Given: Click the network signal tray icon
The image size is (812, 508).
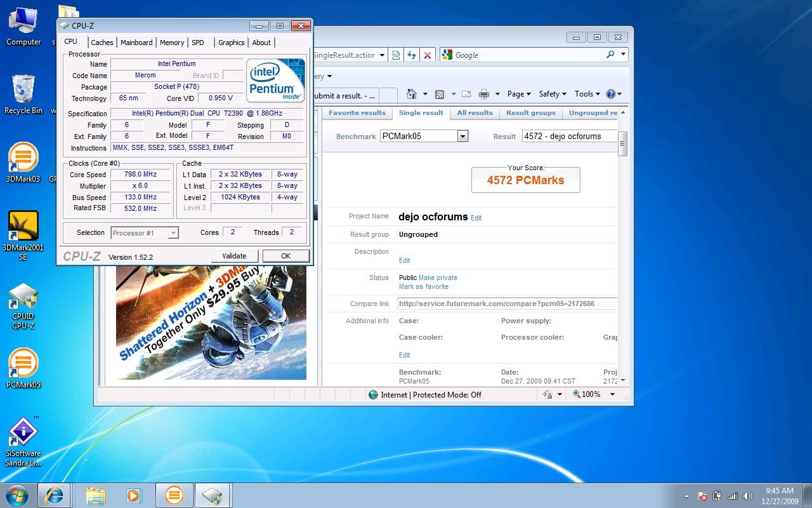Looking at the screenshot, I should click(733, 496).
